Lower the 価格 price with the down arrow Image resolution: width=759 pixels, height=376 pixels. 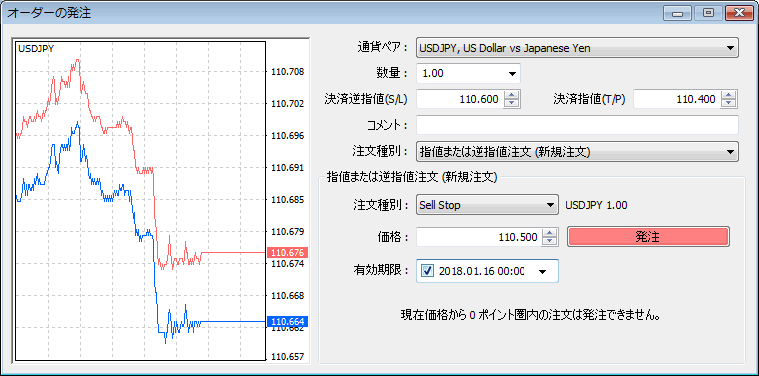pyautogui.click(x=550, y=241)
